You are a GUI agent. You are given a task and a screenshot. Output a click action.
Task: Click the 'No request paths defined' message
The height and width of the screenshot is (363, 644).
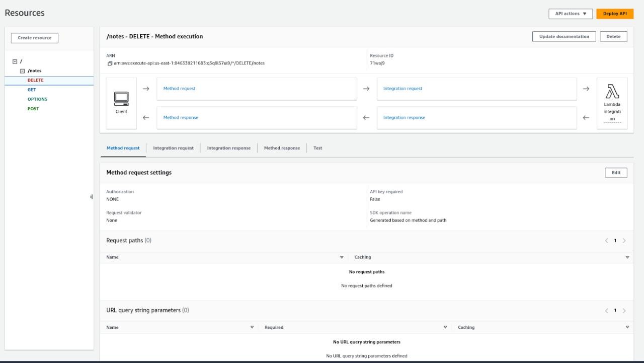tap(367, 286)
